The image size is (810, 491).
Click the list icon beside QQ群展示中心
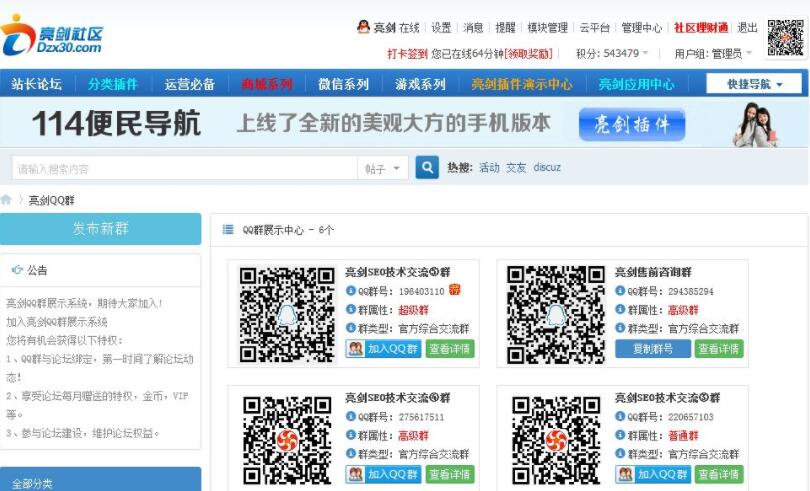(228, 229)
